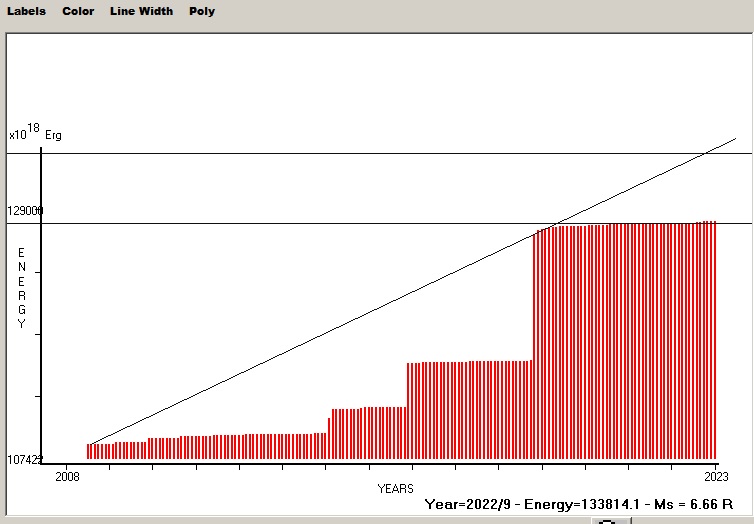Click the thick vertical y-axis line
The height and width of the screenshot is (524, 754).
coord(41,300)
